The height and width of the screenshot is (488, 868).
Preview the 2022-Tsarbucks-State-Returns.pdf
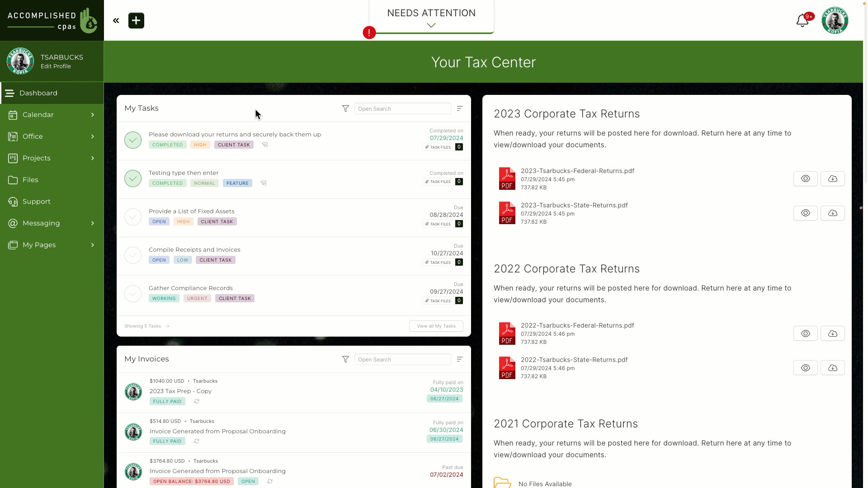pyautogui.click(x=806, y=368)
